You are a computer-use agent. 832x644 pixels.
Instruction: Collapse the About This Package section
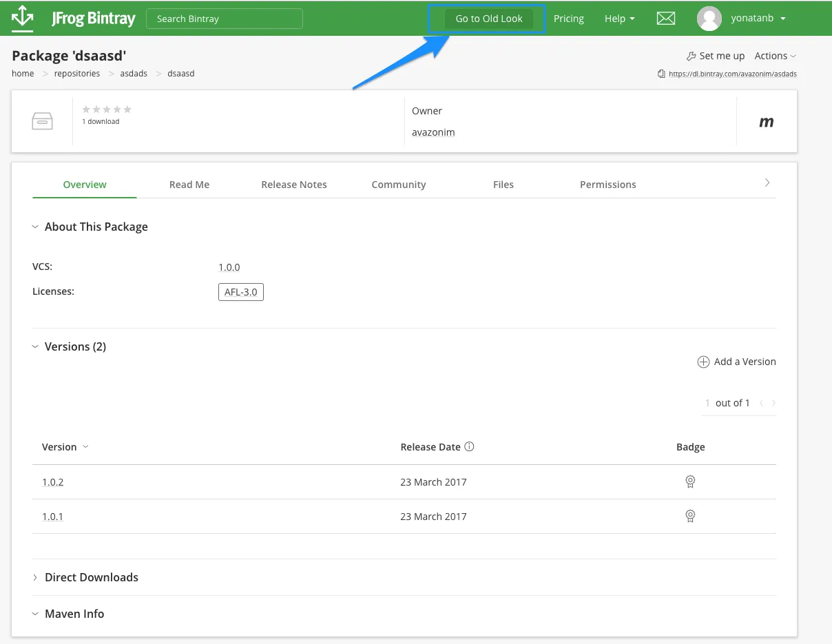tap(35, 227)
